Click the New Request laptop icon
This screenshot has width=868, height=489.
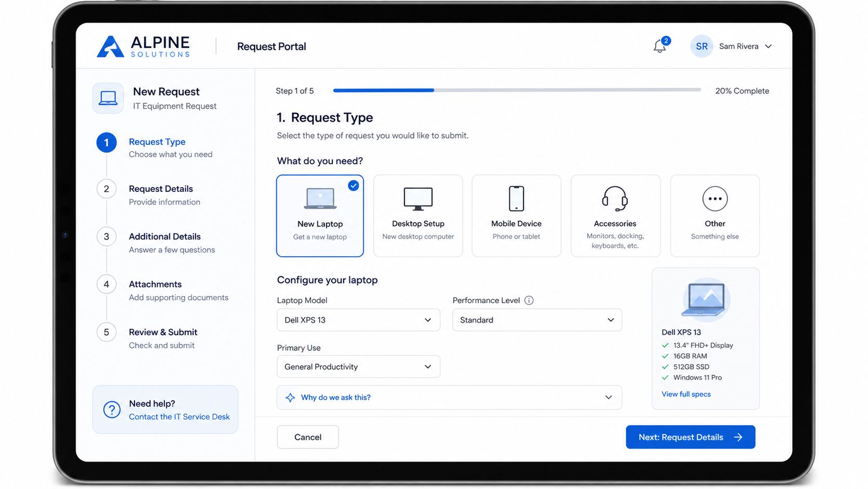pyautogui.click(x=108, y=98)
